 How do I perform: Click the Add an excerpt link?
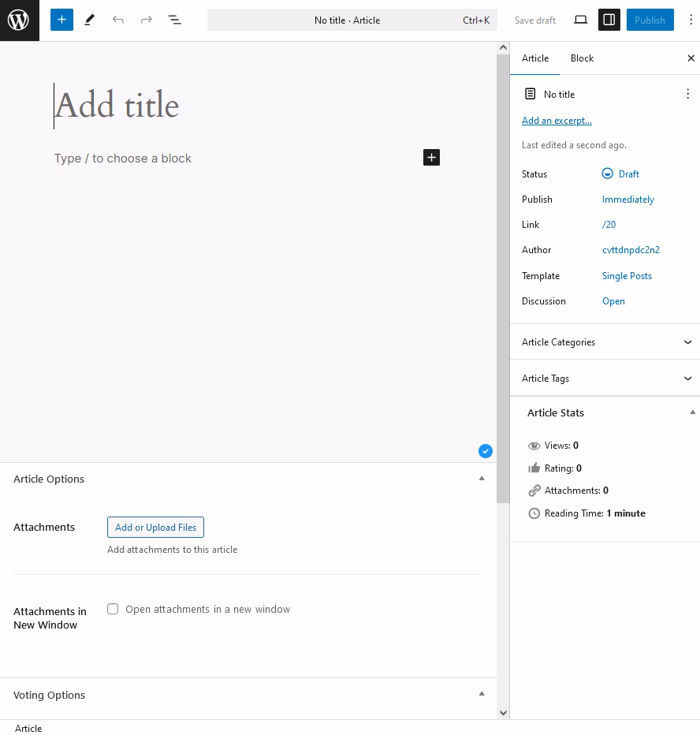point(557,121)
